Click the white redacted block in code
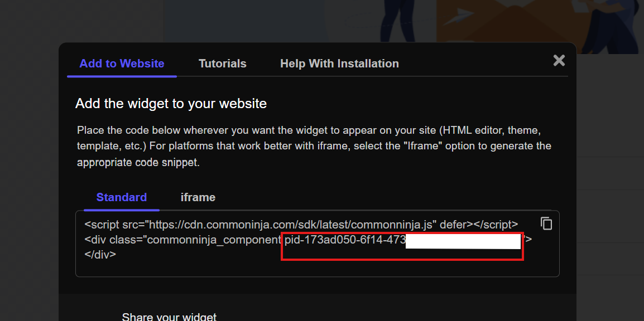This screenshot has height=321, width=644. (x=463, y=241)
